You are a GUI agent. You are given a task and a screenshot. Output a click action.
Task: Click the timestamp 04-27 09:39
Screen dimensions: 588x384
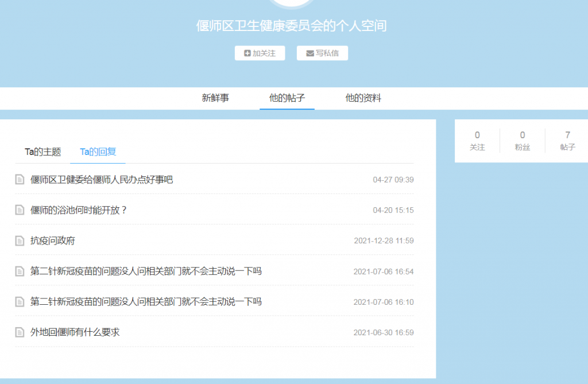(393, 180)
